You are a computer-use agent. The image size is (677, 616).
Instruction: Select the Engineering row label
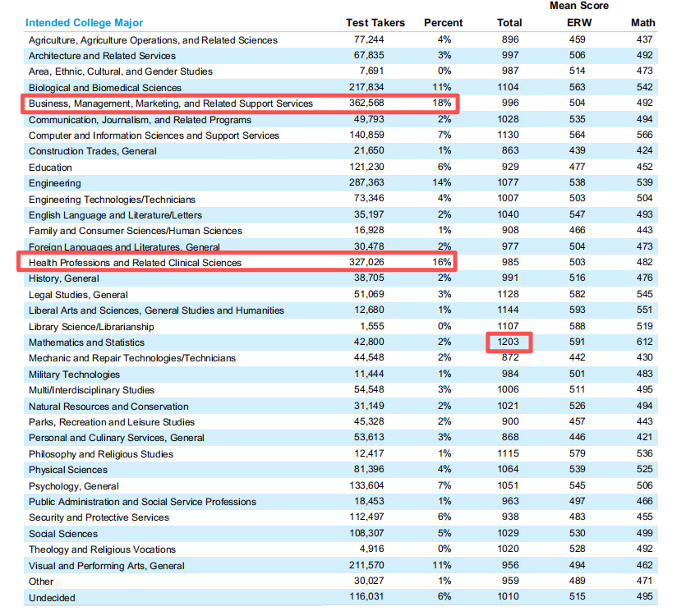[x=54, y=183]
